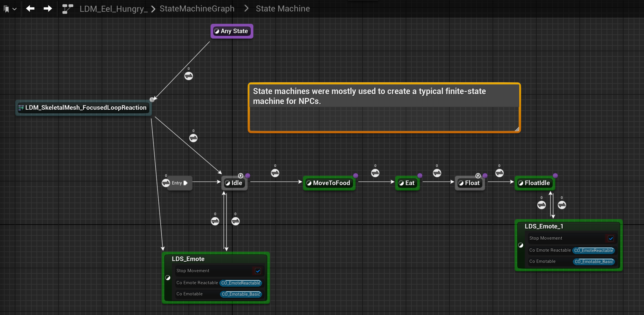The height and width of the screenshot is (315, 644).
Task: Expand chevron after LDM_Eel_Hungry_ breadcrumb
Action: [x=153, y=9]
